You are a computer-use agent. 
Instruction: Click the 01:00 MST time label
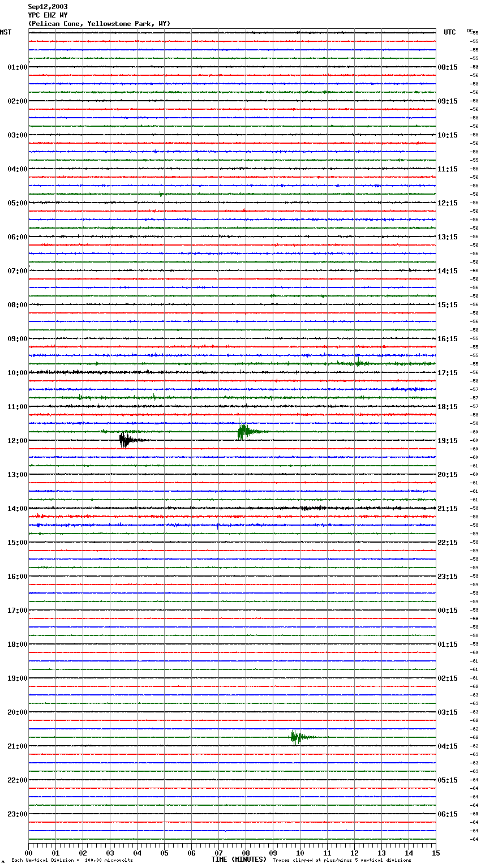tap(17, 67)
